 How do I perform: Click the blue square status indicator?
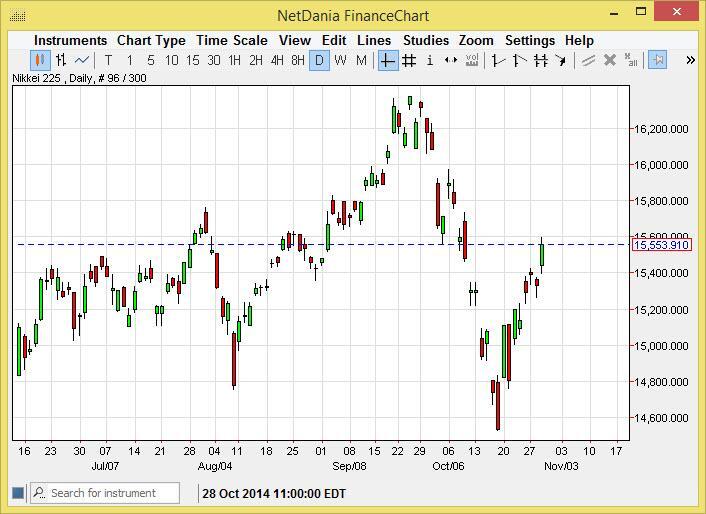pos(17,493)
